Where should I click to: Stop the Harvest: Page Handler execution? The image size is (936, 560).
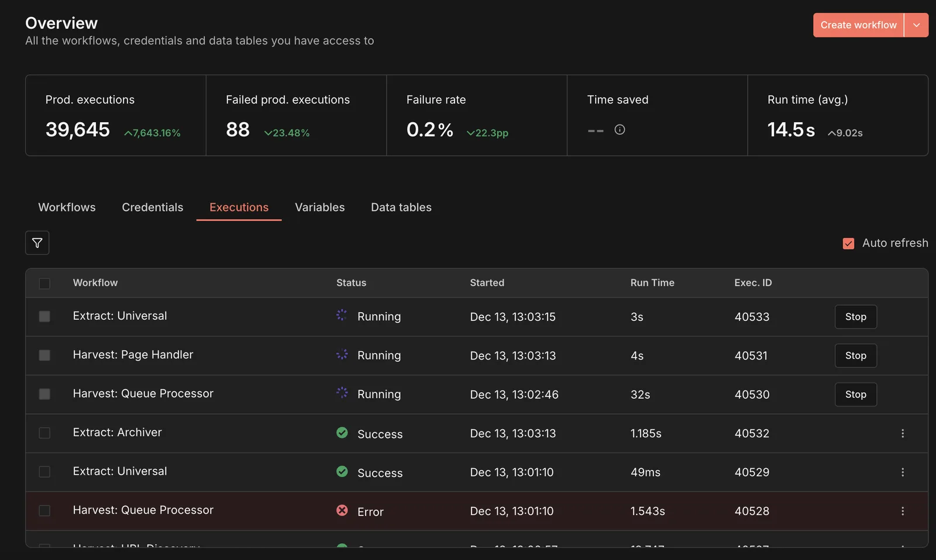tap(856, 355)
